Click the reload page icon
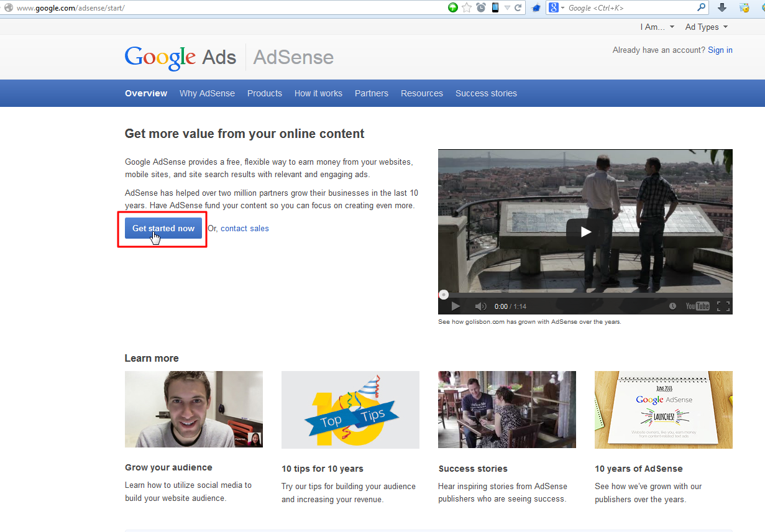 tap(518, 8)
